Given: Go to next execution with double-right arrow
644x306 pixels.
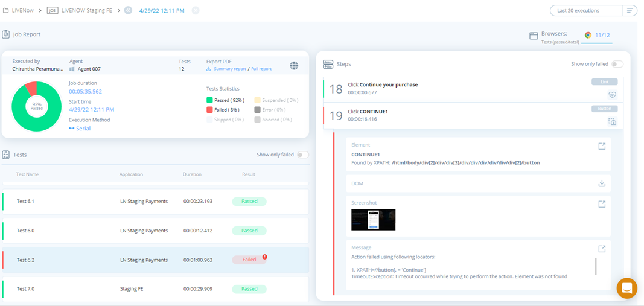Looking at the screenshot, I should (x=196, y=10).
